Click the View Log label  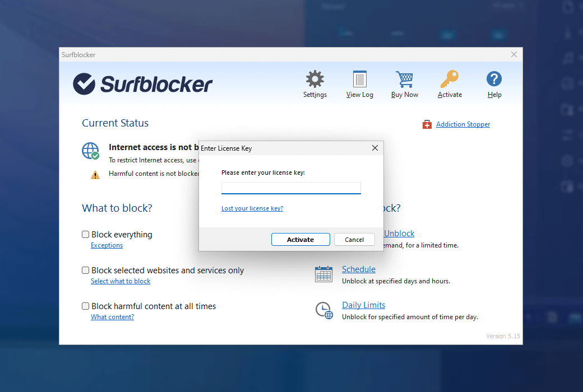pyautogui.click(x=359, y=95)
